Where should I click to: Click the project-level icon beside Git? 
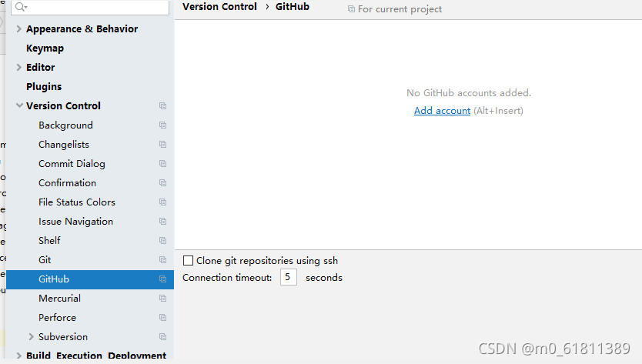click(162, 260)
